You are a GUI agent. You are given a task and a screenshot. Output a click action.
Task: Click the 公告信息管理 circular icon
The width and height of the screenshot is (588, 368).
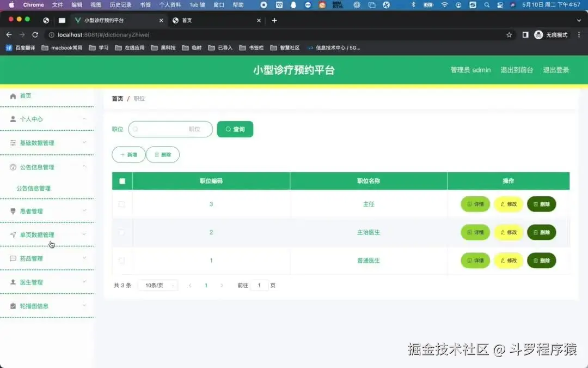click(13, 167)
